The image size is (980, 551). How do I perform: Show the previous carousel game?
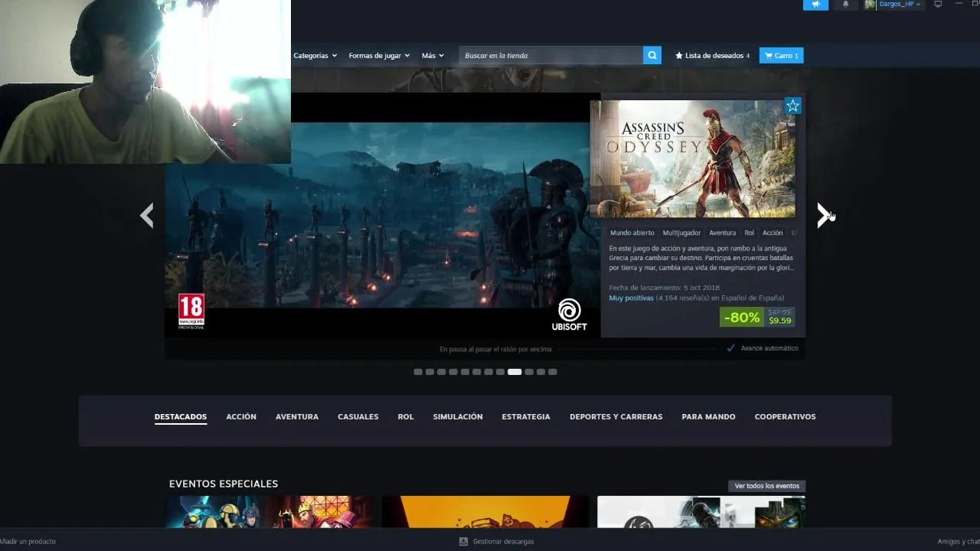tap(147, 216)
